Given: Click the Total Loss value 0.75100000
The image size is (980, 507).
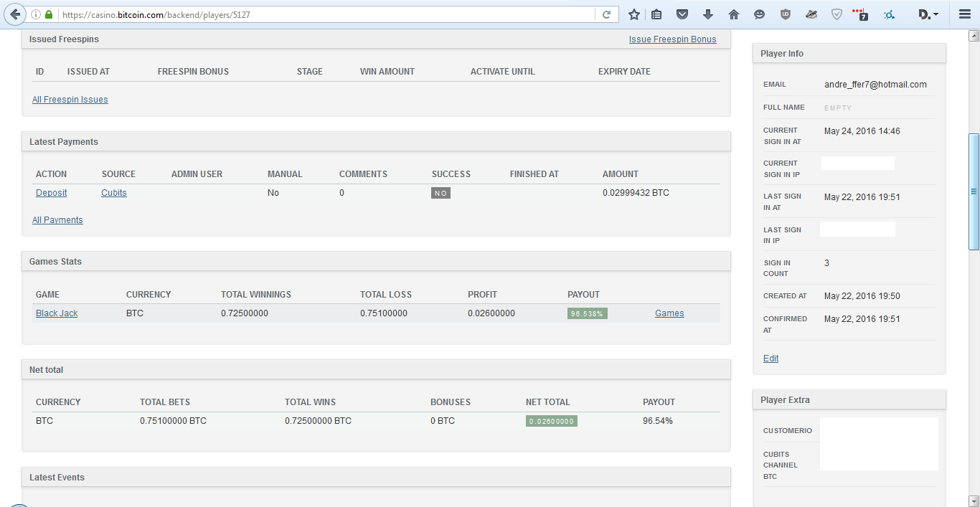Looking at the screenshot, I should click(x=384, y=313).
